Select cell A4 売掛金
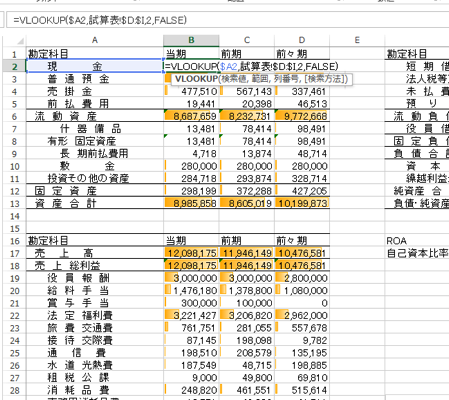Screen dimensions: 449x400 (95, 91)
